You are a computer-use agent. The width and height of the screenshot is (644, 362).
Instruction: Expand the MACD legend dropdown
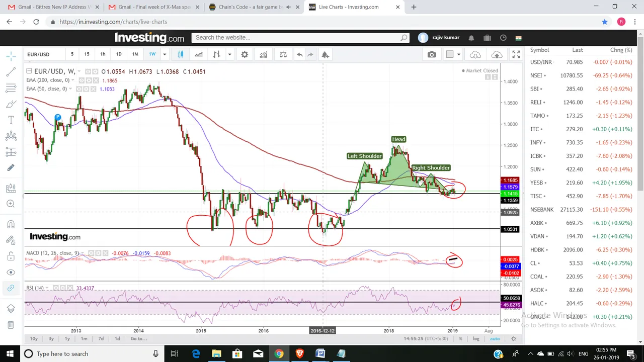pyautogui.click(x=83, y=253)
